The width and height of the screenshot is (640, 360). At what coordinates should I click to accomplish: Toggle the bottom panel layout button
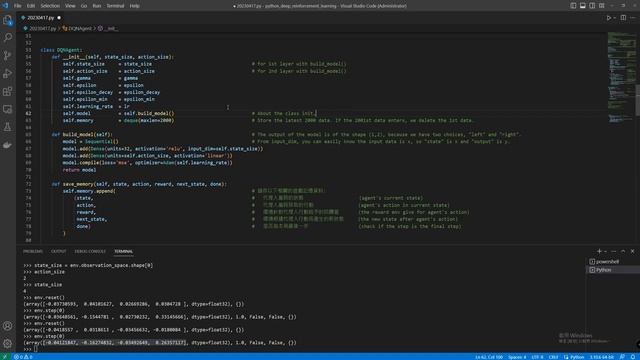click(583, 6)
